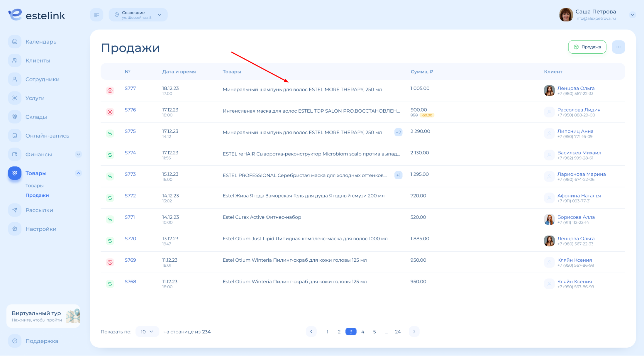
Task: Go to pagination page 4
Action: (x=362, y=331)
